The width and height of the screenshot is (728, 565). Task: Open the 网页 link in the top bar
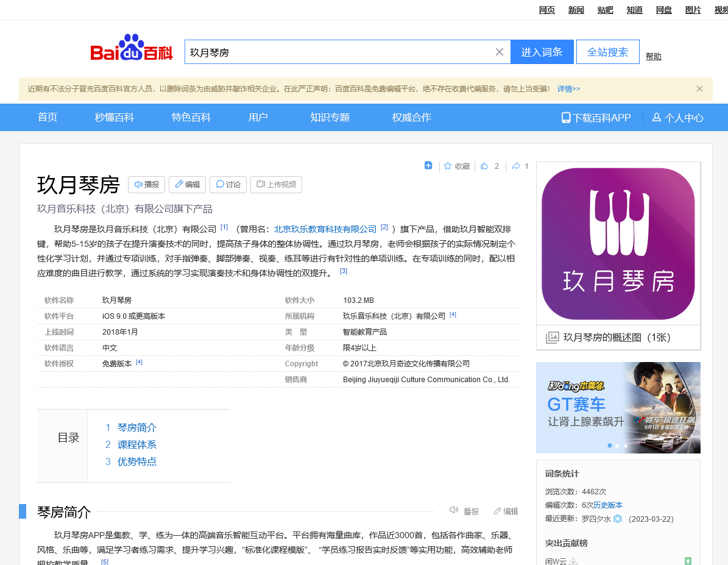coord(547,10)
